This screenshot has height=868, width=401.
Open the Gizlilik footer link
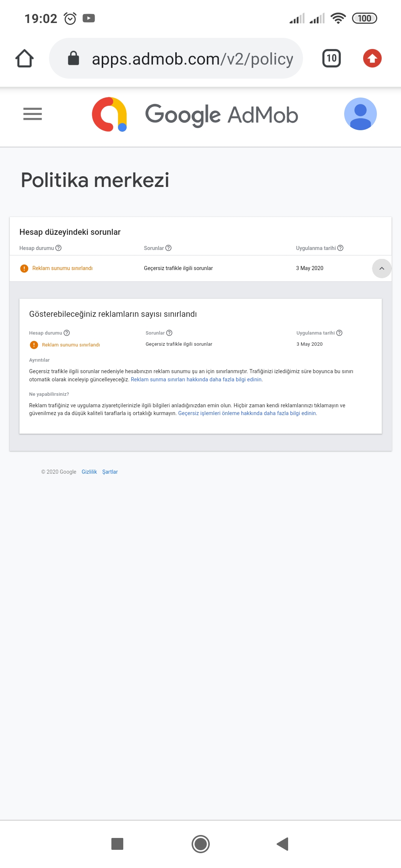tap(89, 472)
